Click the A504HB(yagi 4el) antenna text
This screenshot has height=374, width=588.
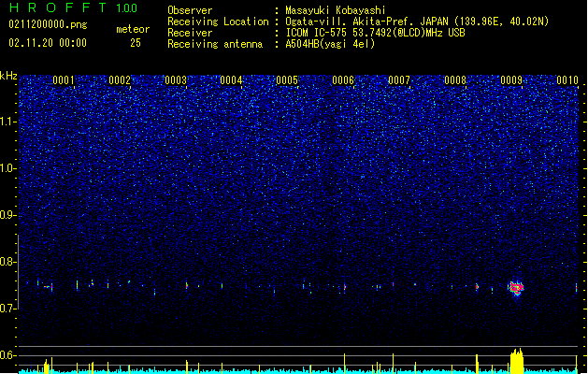coord(330,44)
